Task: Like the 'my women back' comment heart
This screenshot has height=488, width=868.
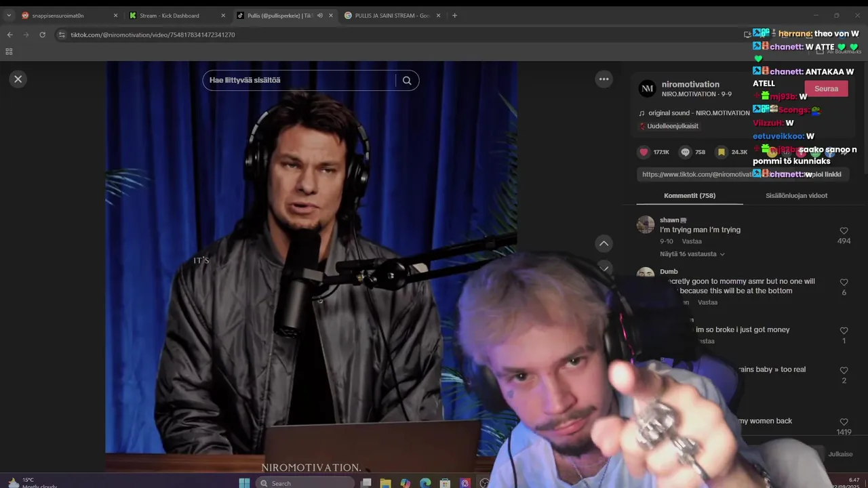Action: coord(844,422)
